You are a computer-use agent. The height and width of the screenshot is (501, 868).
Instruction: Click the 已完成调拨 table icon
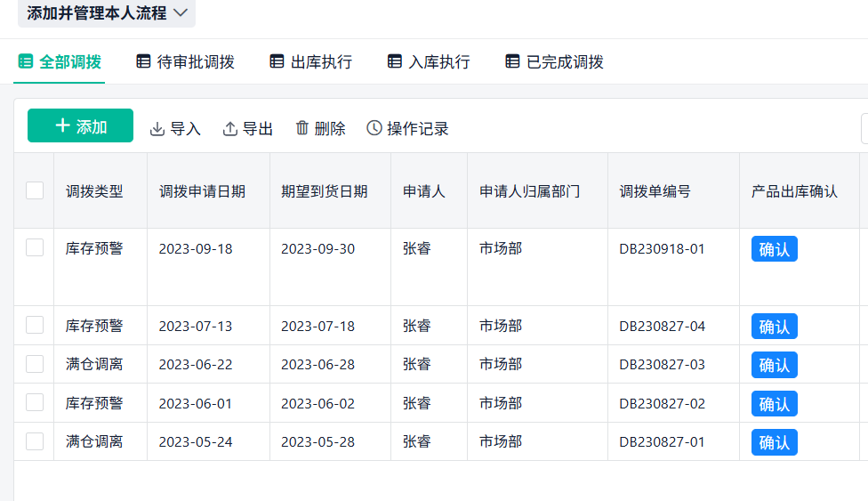click(512, 61)
